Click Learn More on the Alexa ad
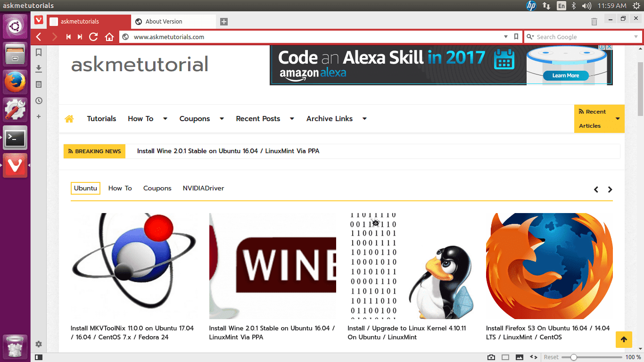Screen dimensions: 644x362 (566, 75)
